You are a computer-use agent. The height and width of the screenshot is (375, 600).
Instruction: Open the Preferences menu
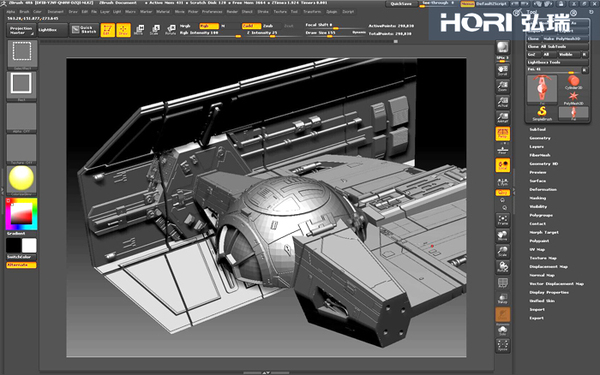point(212,12)
